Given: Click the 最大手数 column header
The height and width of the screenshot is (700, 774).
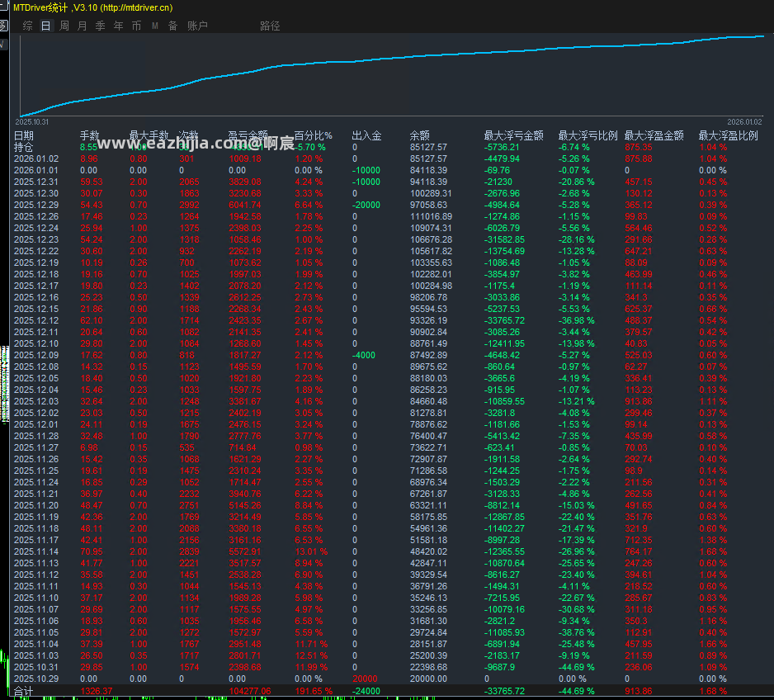Looking at the screenshot, I should point(149,135).
